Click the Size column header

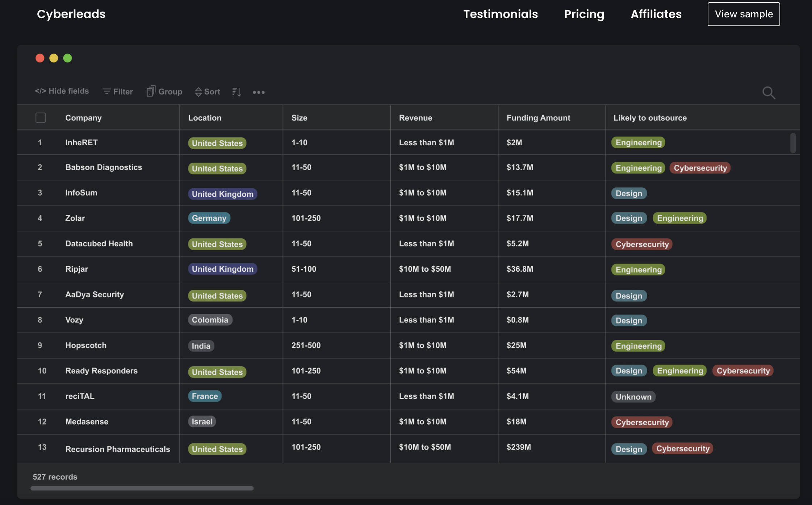[299, 118]
